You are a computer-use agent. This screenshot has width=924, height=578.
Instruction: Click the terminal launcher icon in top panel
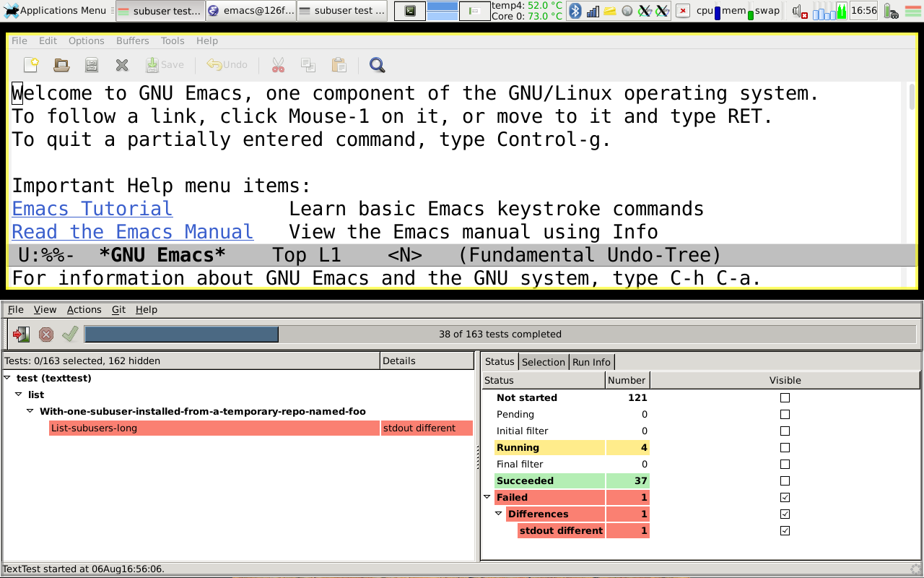tap(410, 11)
